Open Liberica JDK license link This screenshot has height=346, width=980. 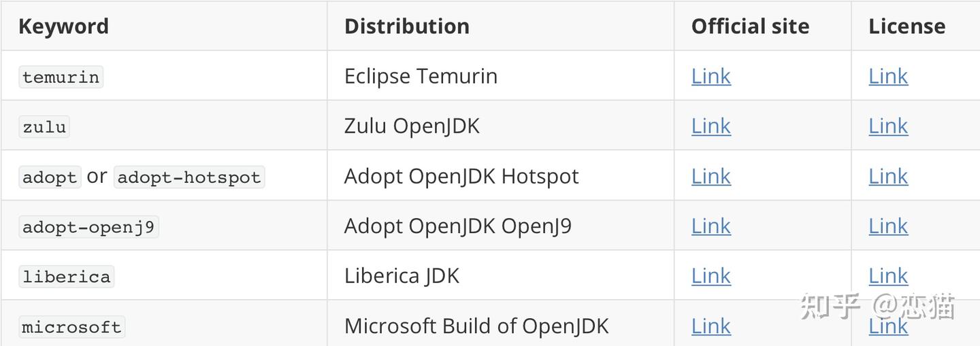point(887,276)
